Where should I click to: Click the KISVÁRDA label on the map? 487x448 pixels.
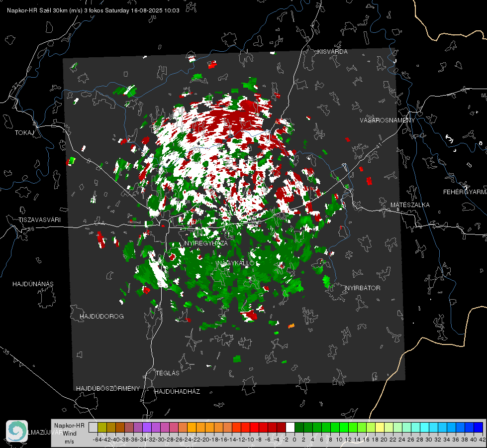pos(332,52)
